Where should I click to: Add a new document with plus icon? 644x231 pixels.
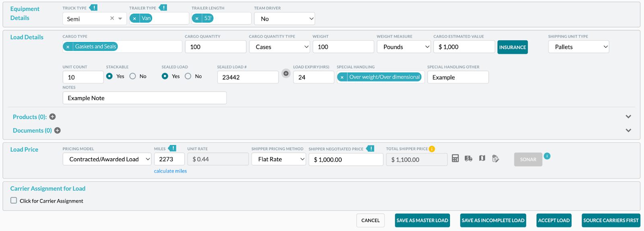[x=57, y=131]
